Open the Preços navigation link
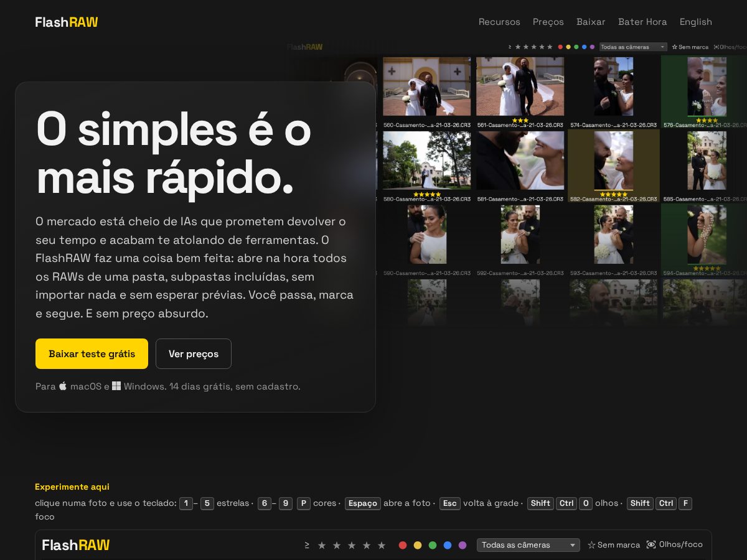The width and height of the screenshot is (747, 560). [x=548, y=22]
